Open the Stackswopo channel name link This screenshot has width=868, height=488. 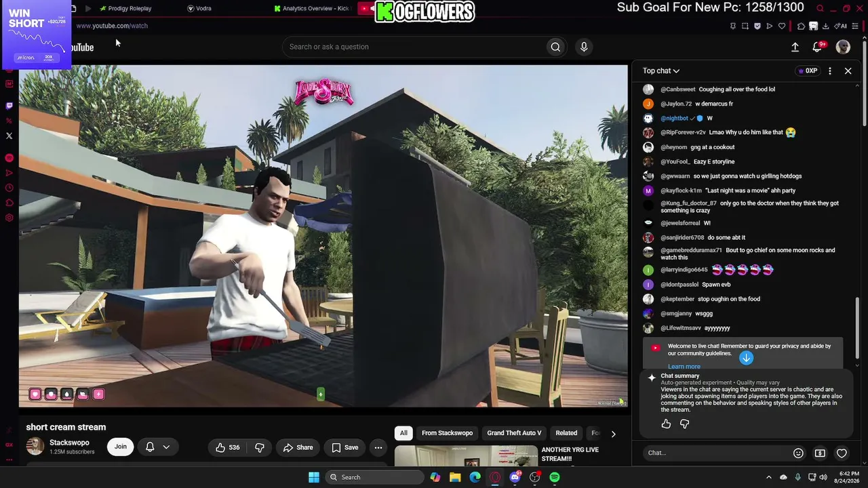(69, 443)
